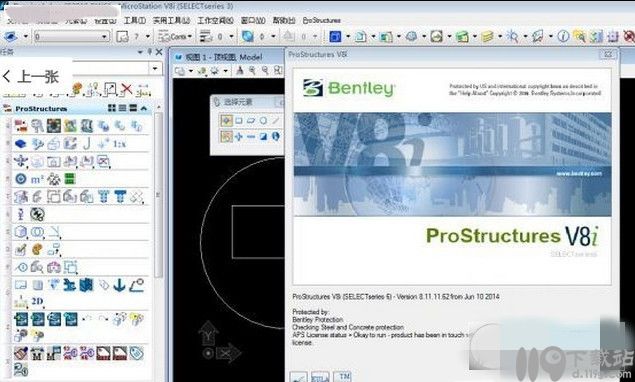635x382 pixels.
Task: Click the yellow magnifier icon right of info icon
Action: [x=580, y=37]
